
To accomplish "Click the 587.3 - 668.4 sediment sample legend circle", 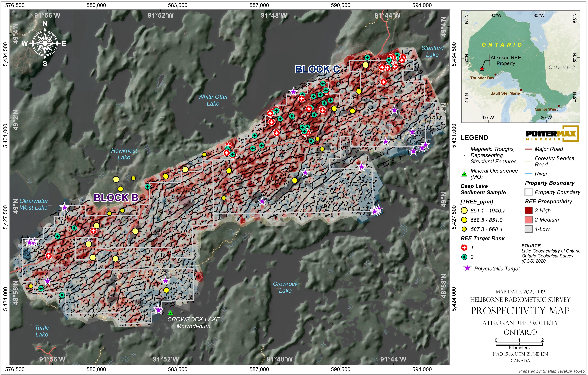I will tap(464, 229).
